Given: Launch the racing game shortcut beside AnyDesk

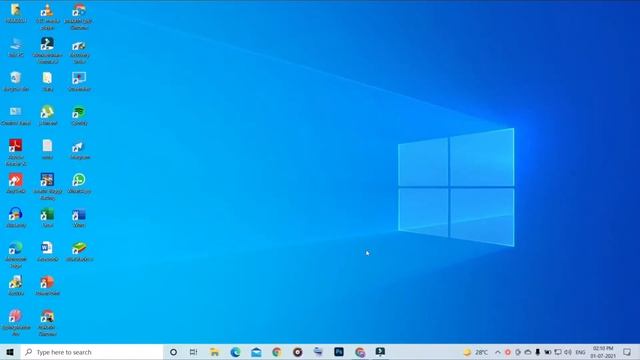Looking at the screenshot, I should [47, 186].
